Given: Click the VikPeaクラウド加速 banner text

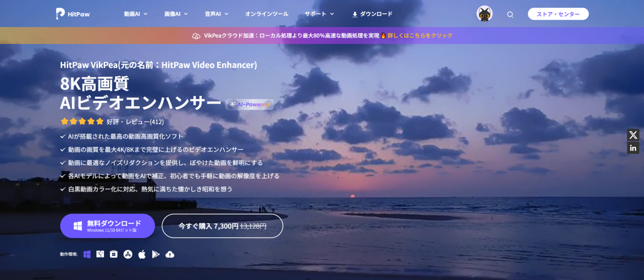Looking at the screenshot, I should [x=291, y=36].
